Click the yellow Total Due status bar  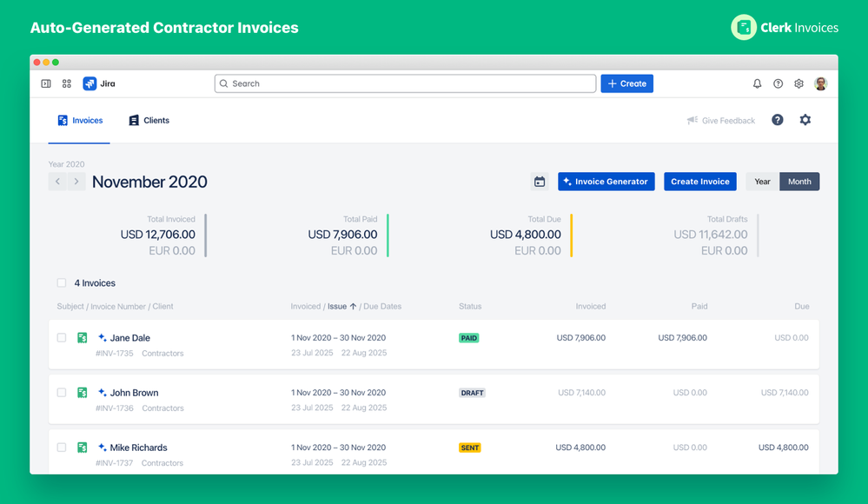click(573, 235)
